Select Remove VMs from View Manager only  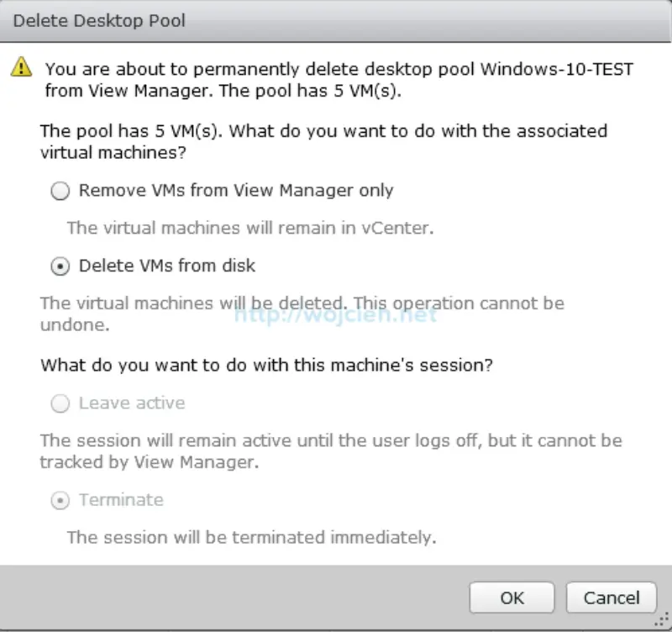60,191
